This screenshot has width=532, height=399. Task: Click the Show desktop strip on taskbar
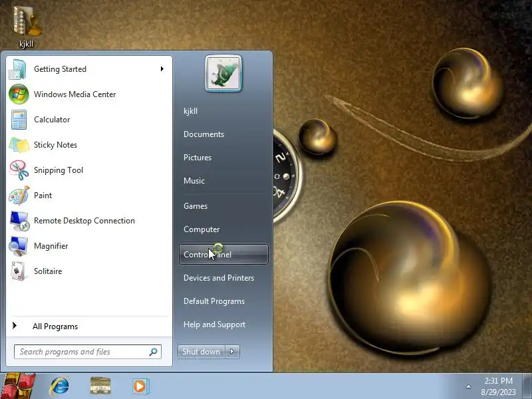[x=527, y=386]
